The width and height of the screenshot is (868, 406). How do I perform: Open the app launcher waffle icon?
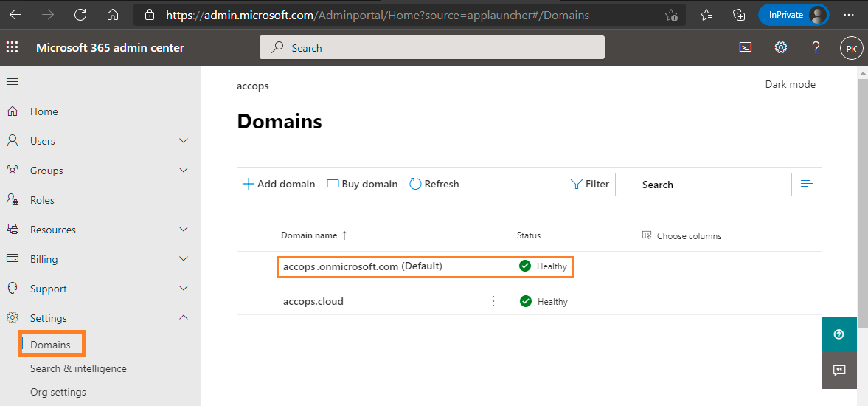(x=13, y=48)
